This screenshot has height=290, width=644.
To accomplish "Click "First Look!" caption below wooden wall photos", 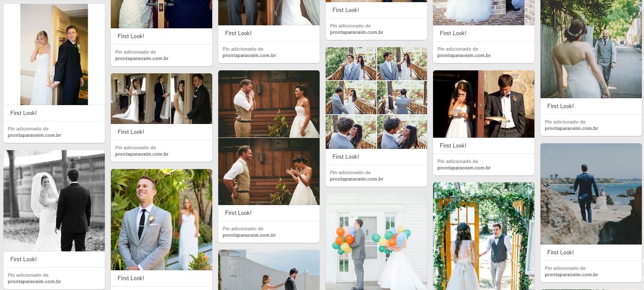I will [x=238, y=213].
